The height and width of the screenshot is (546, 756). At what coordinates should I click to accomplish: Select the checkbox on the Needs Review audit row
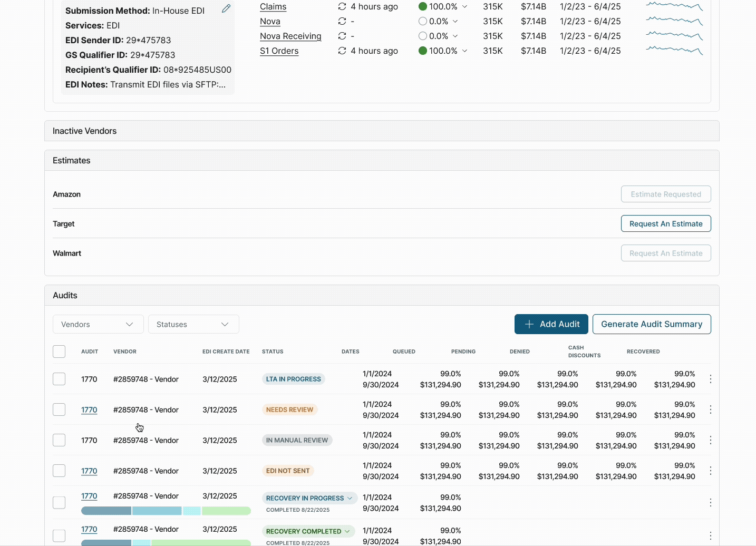point(59,409)
